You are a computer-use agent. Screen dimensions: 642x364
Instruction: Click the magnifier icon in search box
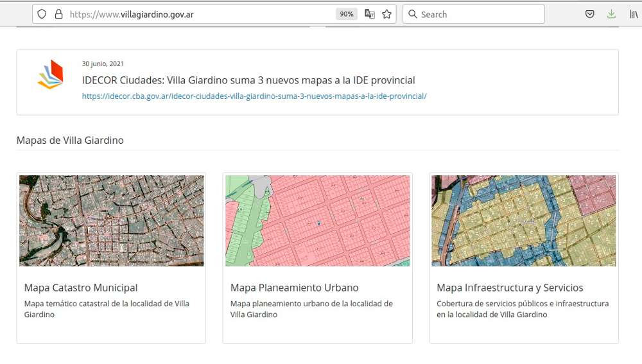pos(413,14)
